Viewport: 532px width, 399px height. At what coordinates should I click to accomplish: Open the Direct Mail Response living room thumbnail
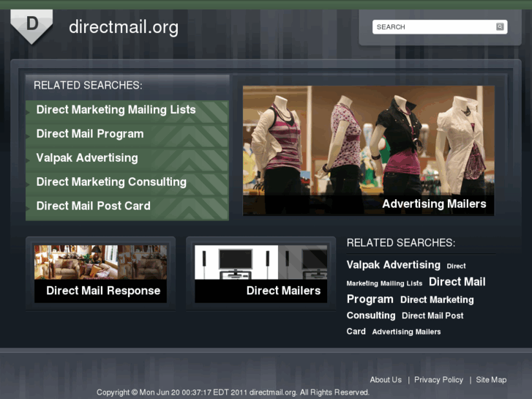coord(100,262)
